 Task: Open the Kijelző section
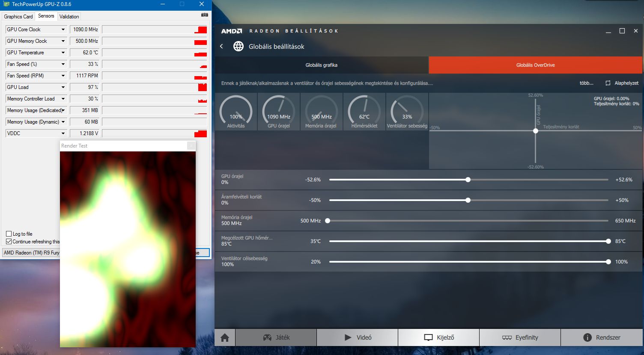coord(439,337)
